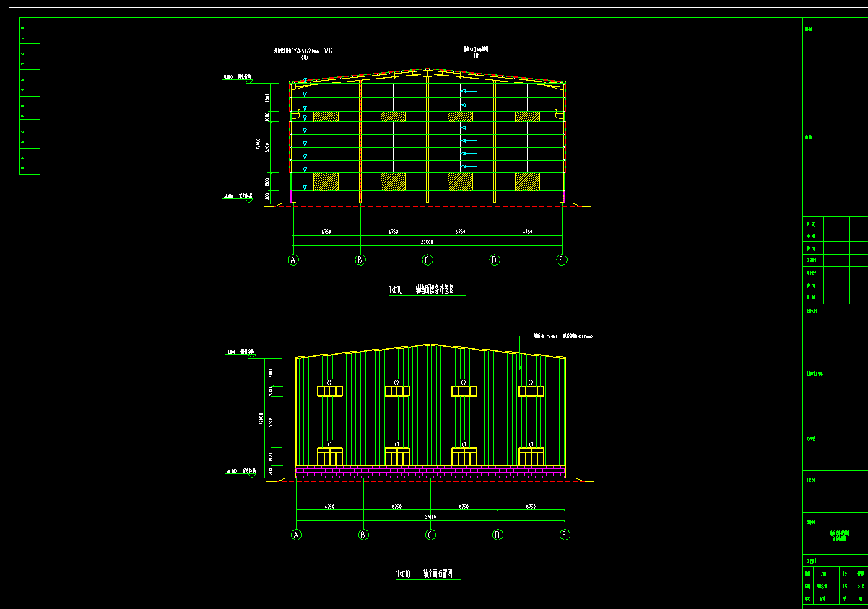Screen dimensions: 868x609
Task: Select axis bubble C in the framing drawing
Action: click(x=428, y=260)
